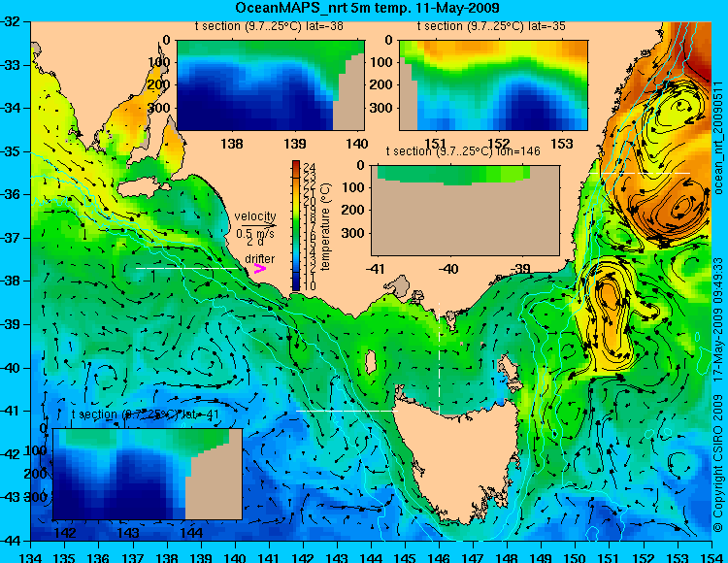Click '-39' under the lon=146 inset

520,269
